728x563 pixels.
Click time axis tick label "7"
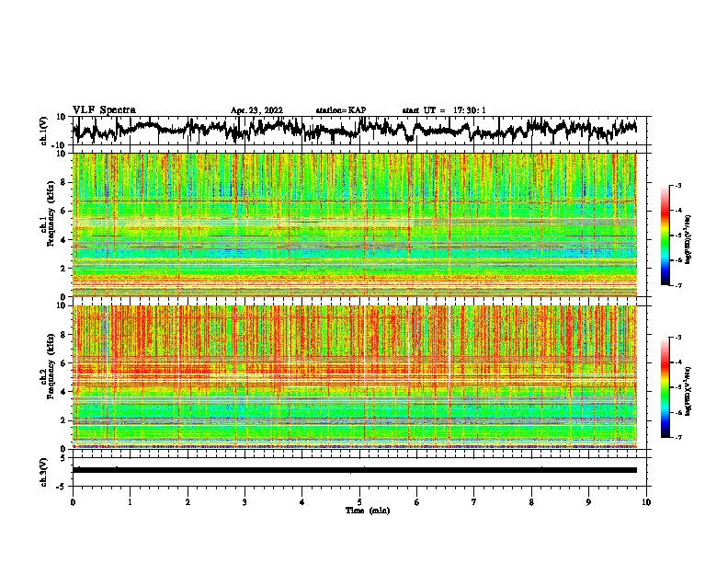474,502
